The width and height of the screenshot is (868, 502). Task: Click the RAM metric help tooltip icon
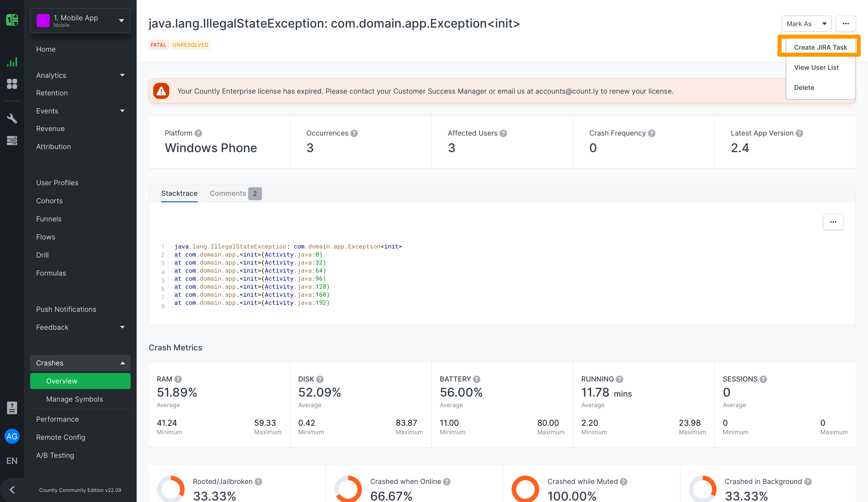click(x=178, y=379)
